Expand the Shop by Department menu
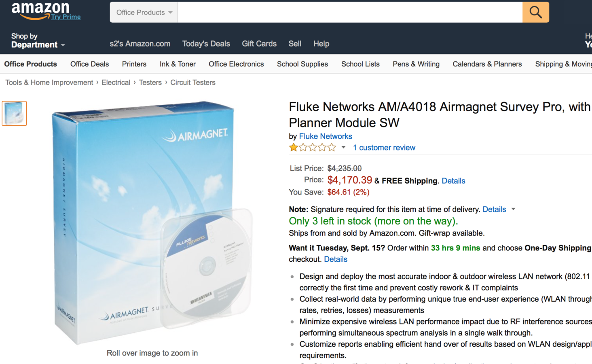592x364 pixels. (38, 40)
